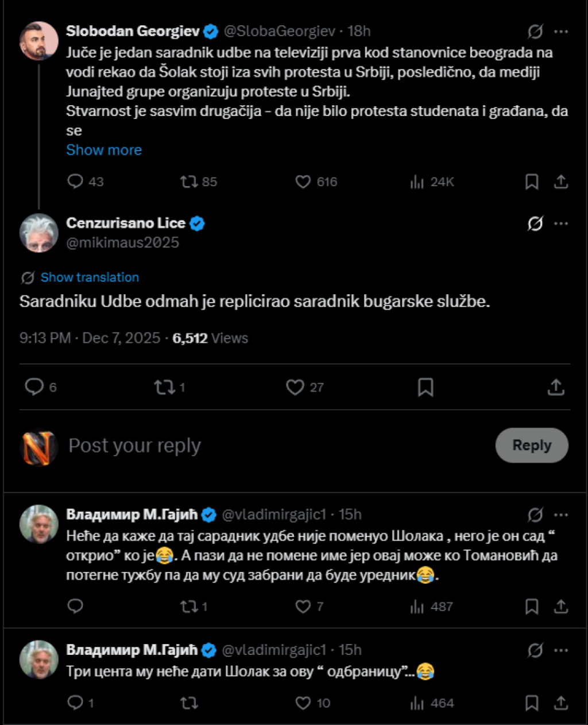
Task: Bookmark the main post by @mikimaus2025
Action: click(425, 387)
